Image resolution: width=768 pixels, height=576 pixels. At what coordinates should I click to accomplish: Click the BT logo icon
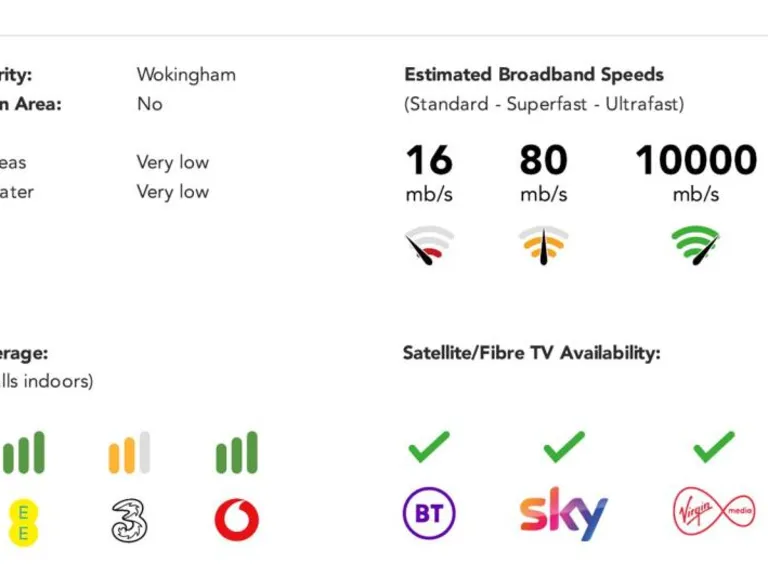pos(429,514)
